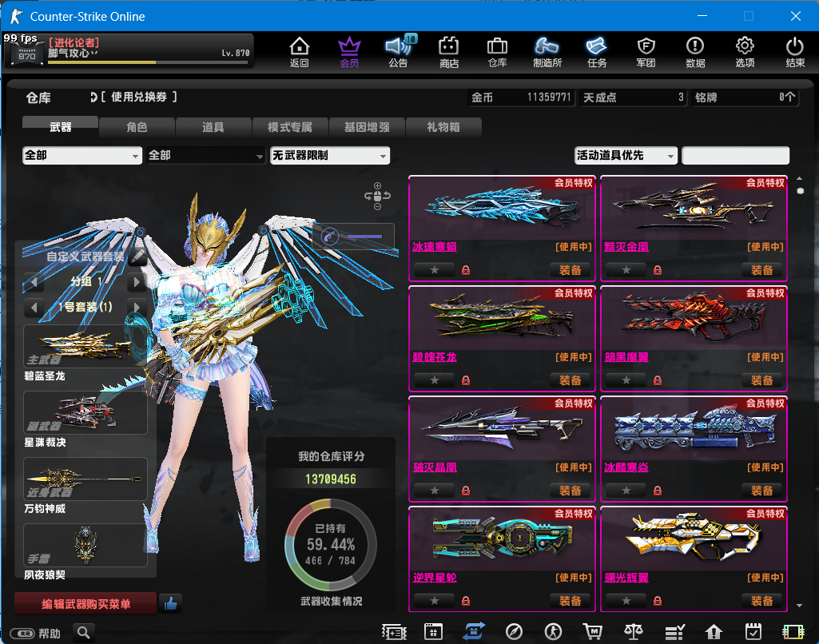Go to next 套装 set arrow
This screenshot has height=644, width=819.
[137, 307]
